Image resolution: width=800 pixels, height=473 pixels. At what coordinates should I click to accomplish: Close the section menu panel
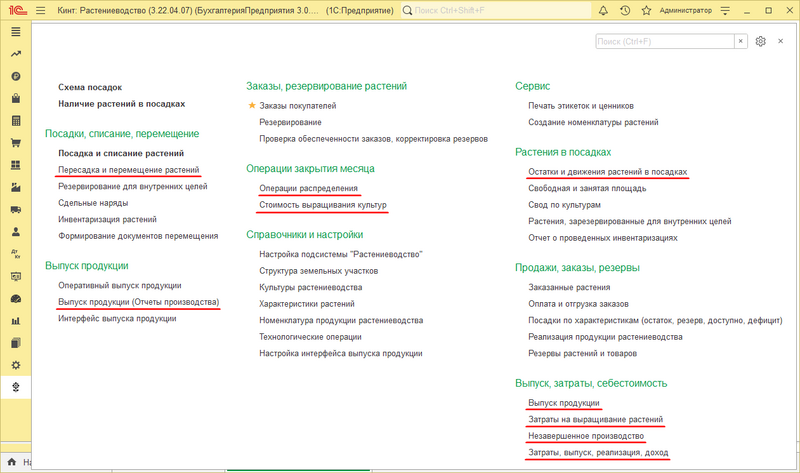pyautogui.click(x=781, y=41)
